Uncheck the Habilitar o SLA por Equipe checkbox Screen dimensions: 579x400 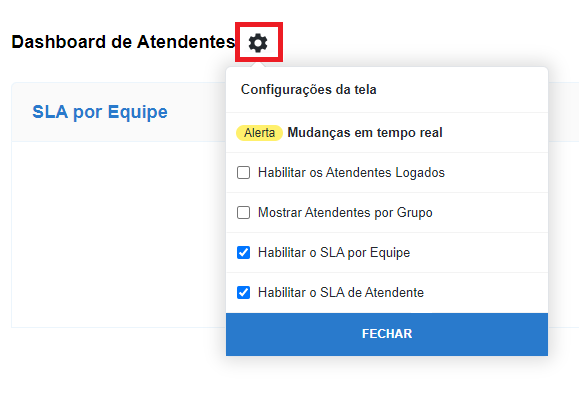coord(243,253)
